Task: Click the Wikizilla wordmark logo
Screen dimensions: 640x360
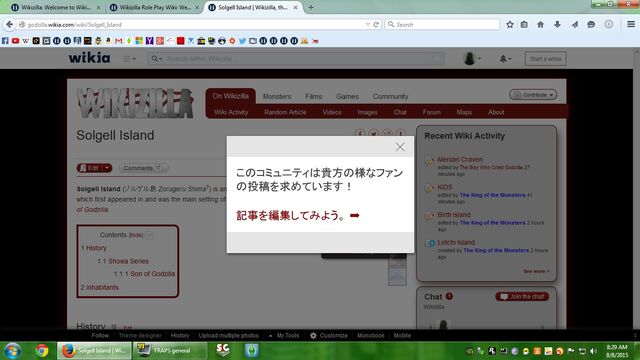Action: click(x=135, y=103)
